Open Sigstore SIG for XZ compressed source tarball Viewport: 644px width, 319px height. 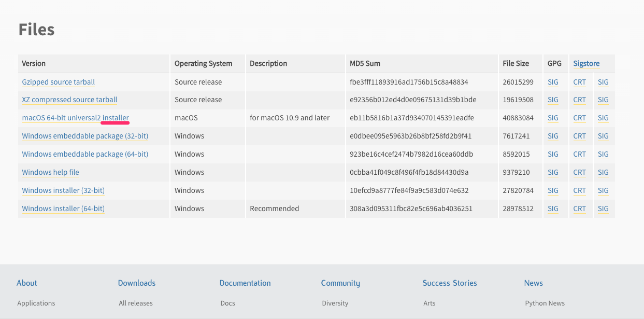pos(603,100)
